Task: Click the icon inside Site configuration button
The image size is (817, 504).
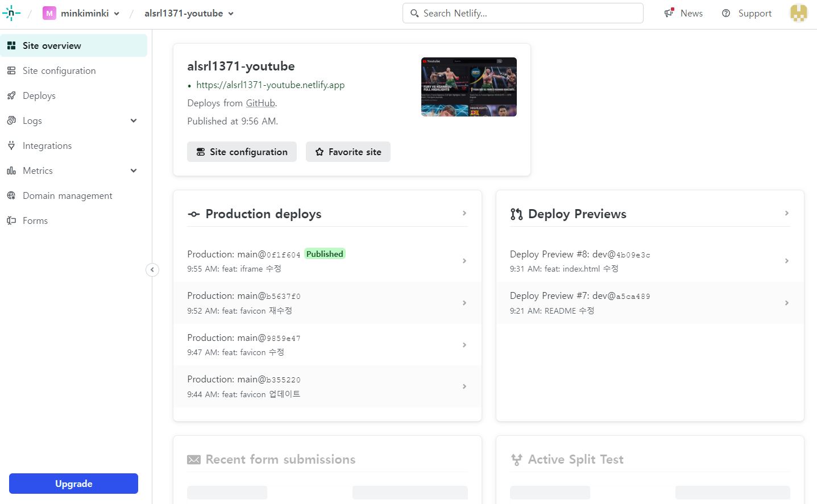Action: coord(201,152)
